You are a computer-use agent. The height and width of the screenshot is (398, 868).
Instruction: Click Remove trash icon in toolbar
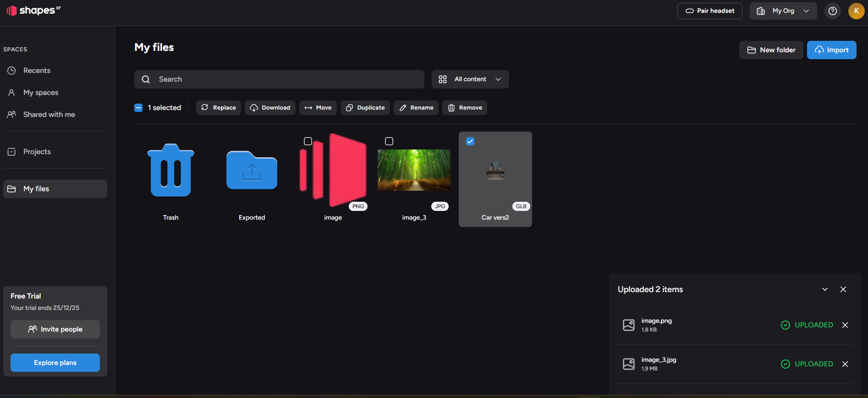(451, 108)
